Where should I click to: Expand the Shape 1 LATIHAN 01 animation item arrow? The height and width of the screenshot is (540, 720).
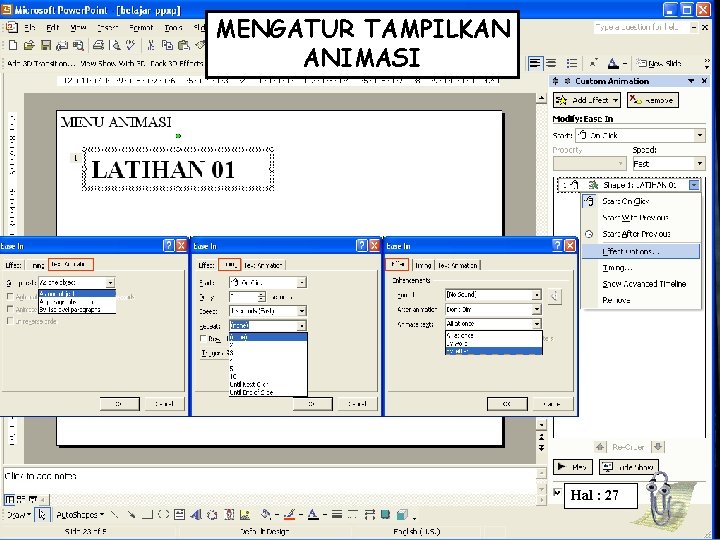(694, 185)
